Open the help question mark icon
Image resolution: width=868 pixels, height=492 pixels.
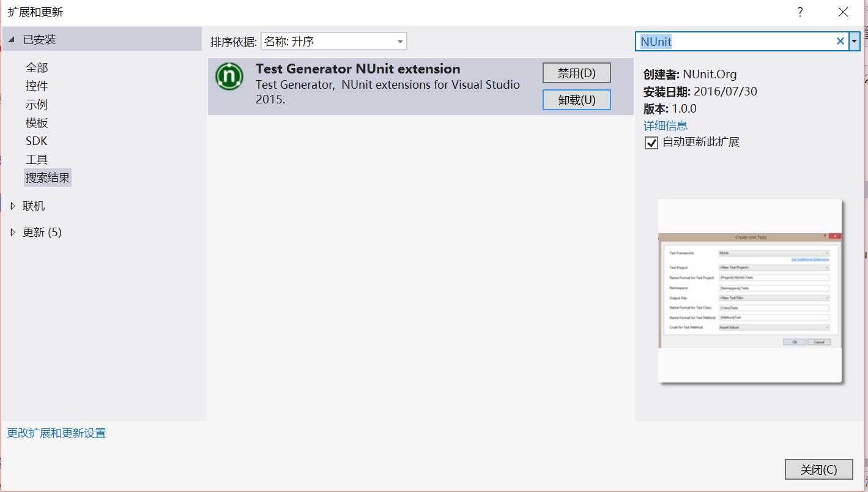coord(800,12)
